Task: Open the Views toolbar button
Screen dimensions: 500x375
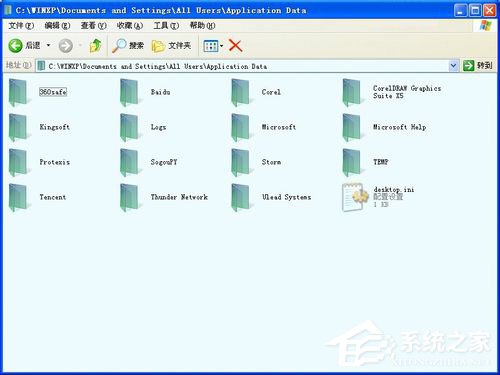Action: 211,46
